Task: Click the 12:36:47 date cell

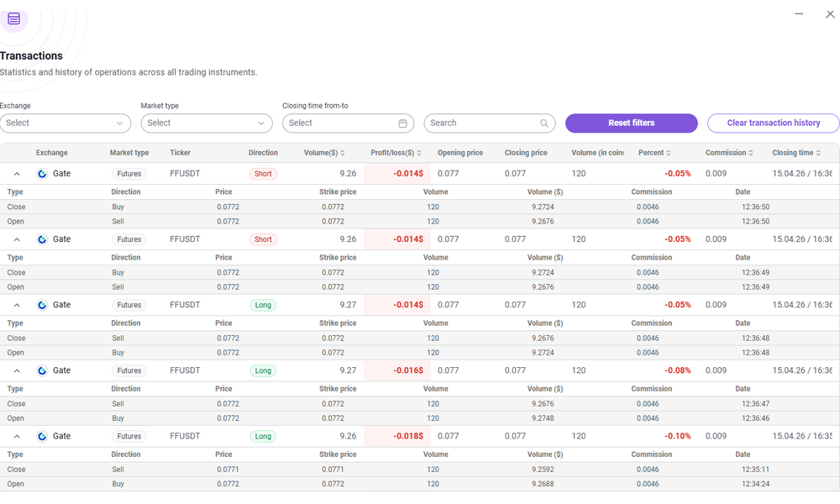Action: tap(755, 404)
